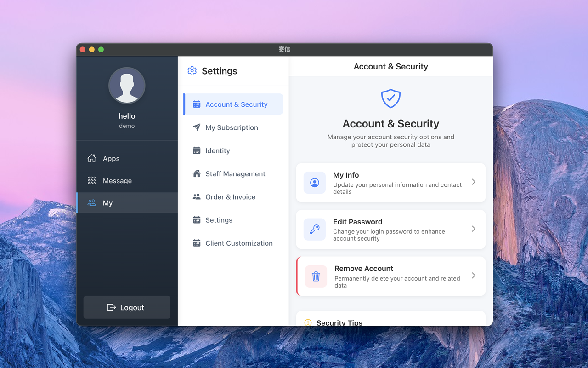The image size is (588, 368).
Task: Click "Permanently delete your account" description
Action: coord(397,282)
